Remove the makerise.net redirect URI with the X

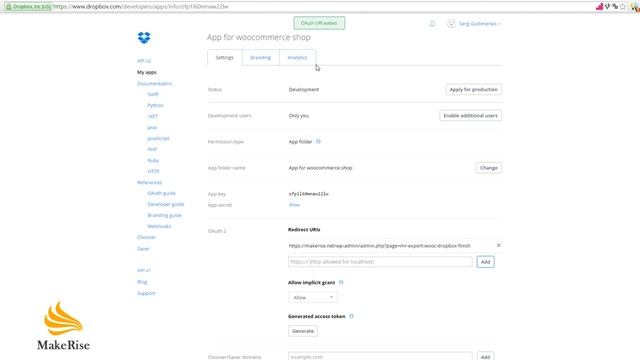tap(498, 245)
